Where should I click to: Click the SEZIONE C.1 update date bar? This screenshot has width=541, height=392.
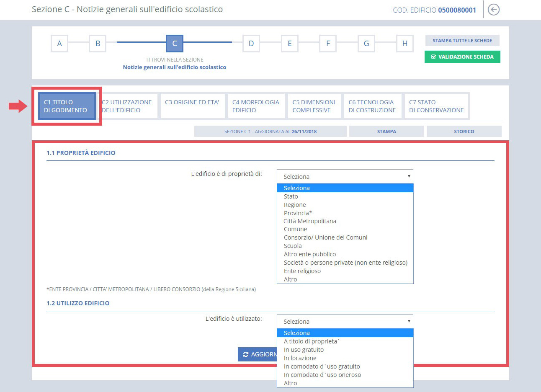click(x=270, y=131)
